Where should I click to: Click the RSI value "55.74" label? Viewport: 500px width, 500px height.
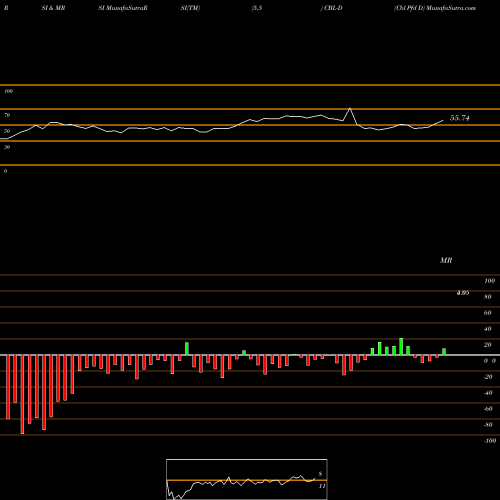coord(460,118)
